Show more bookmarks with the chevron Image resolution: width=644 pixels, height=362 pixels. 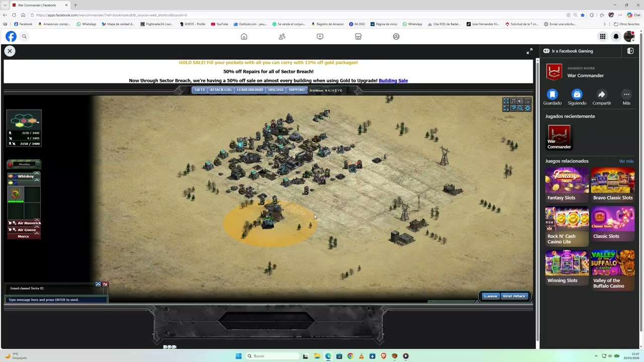pos(605,24)
